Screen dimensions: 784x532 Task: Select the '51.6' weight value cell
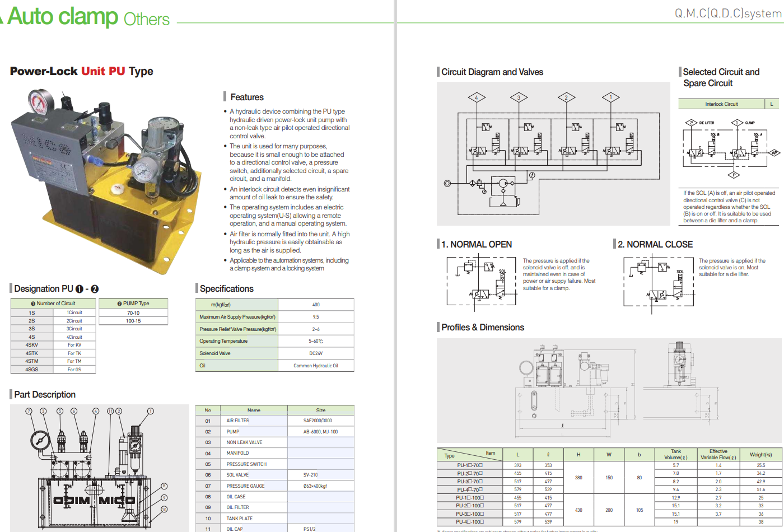[760, 489]
